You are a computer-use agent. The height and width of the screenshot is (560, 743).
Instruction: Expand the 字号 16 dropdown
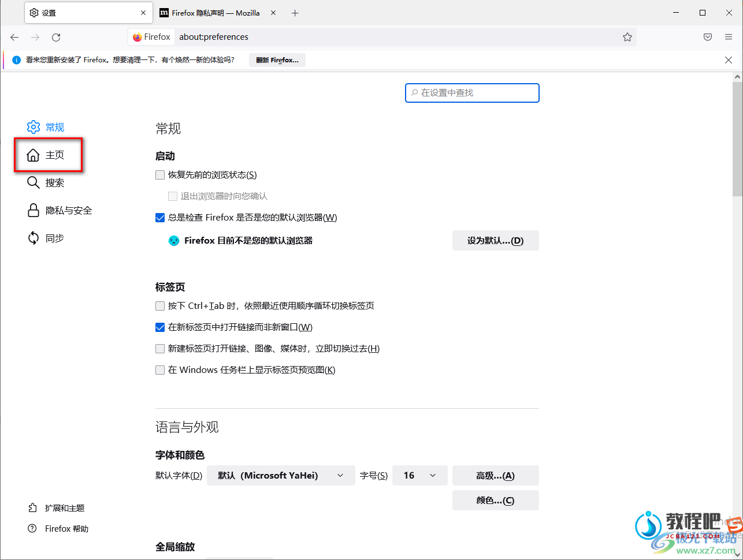420,476
